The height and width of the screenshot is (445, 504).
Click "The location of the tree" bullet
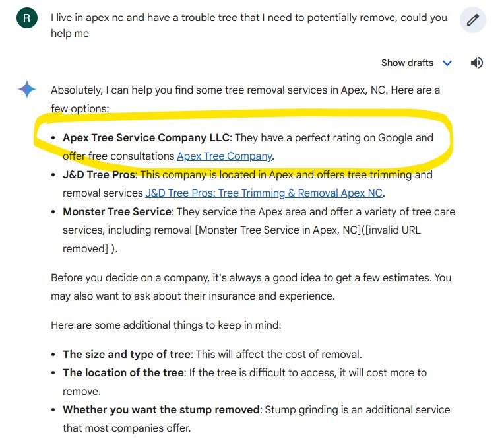pyautogui.click(x=124, y=372)
